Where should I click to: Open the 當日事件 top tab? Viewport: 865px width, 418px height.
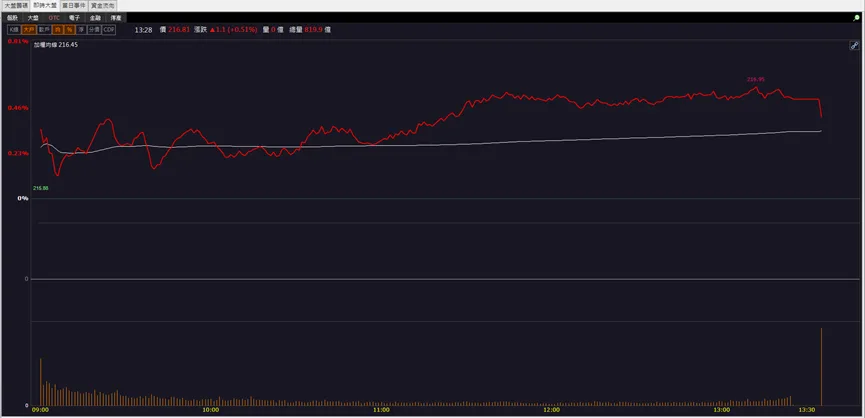tap(73, 5)
